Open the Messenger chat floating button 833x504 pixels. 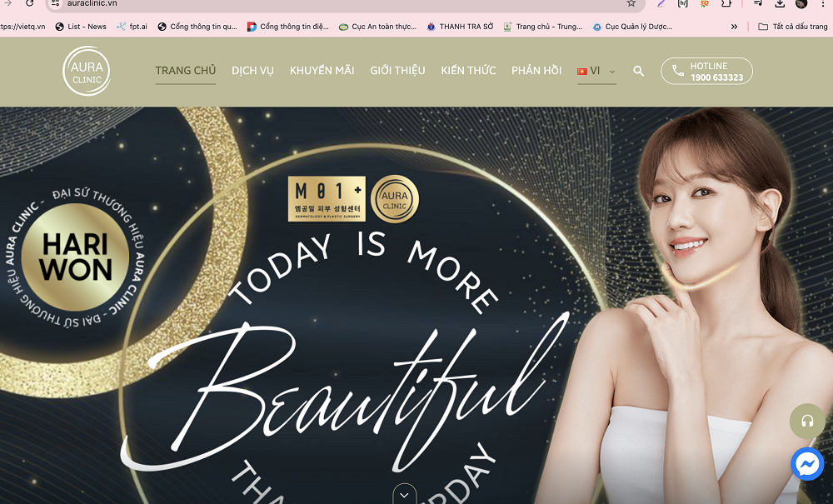[x=807, y=464]
